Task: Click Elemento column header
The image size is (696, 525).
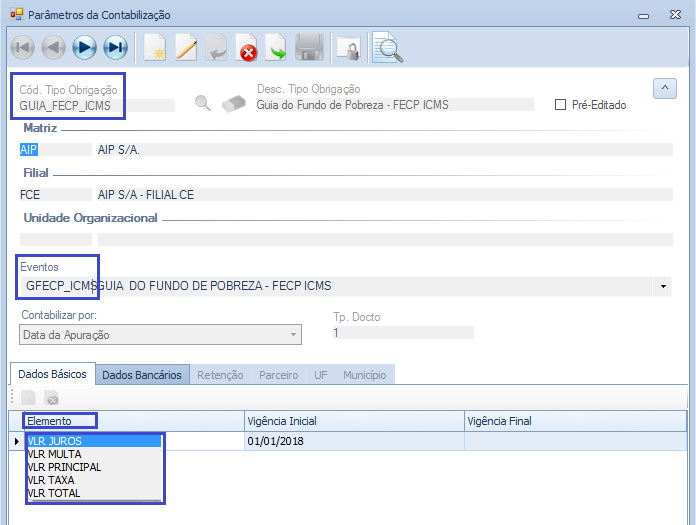Action: click(x=133, y=421)
